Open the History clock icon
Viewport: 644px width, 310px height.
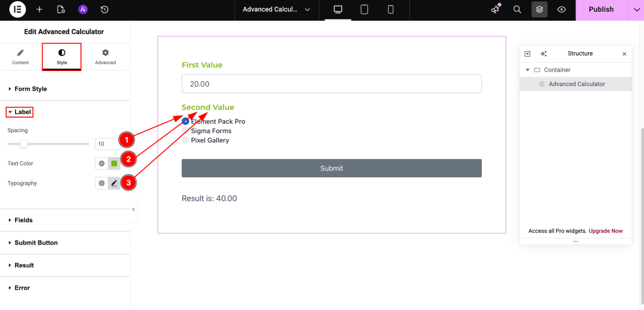click(x=104, y=9)
